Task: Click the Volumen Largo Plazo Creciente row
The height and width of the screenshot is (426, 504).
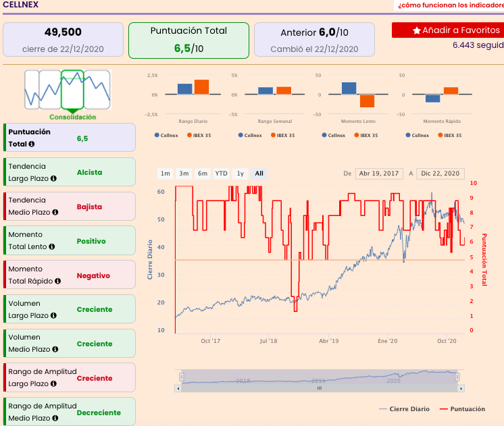Action: 70,309
